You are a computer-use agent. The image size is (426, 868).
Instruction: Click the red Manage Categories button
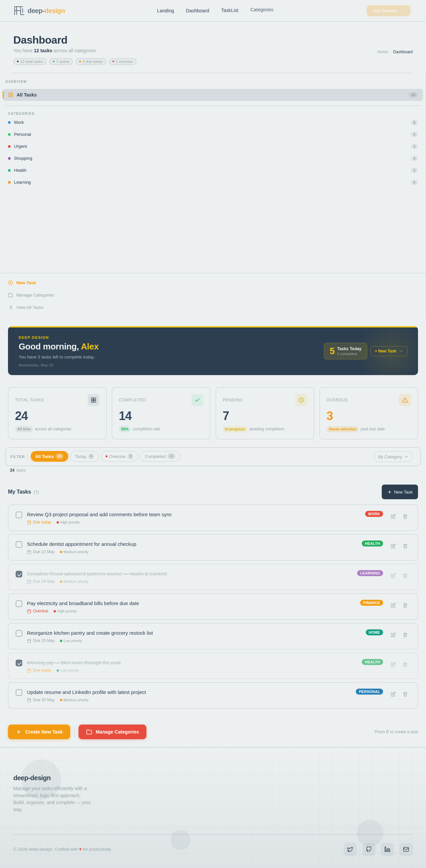click(112, 732)
